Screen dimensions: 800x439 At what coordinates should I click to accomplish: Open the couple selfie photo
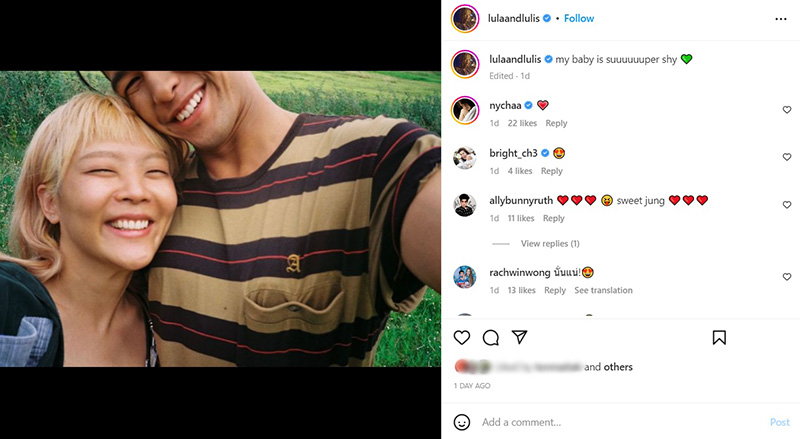pyautogui.click(x=220, y=219)
